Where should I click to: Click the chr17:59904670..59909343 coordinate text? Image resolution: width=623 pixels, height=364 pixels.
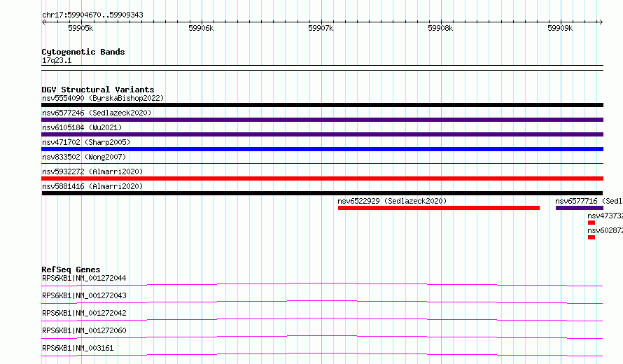tap(92, 15)
